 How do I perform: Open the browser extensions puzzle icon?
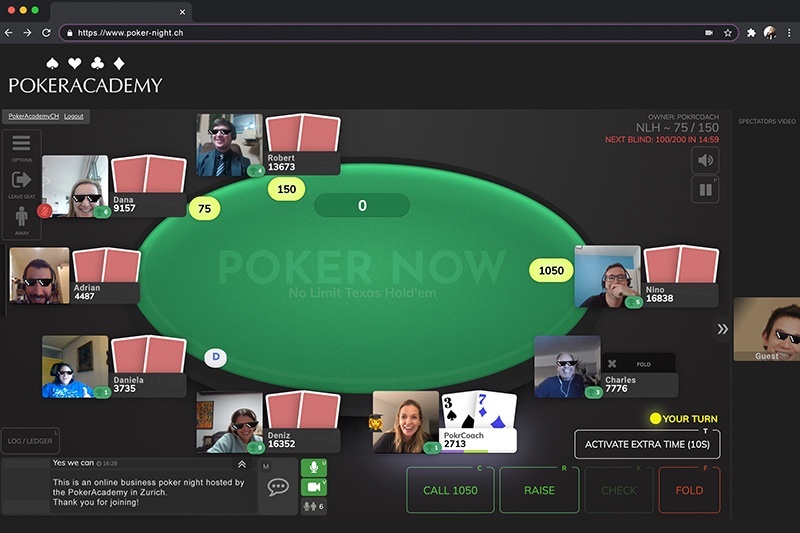pyautogui.click(x=751, y=33)
